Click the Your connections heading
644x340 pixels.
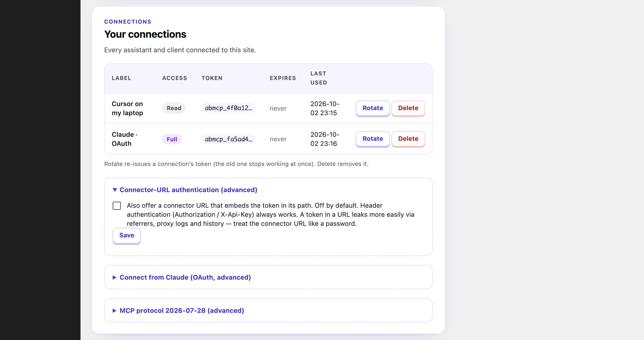point(145,34)
